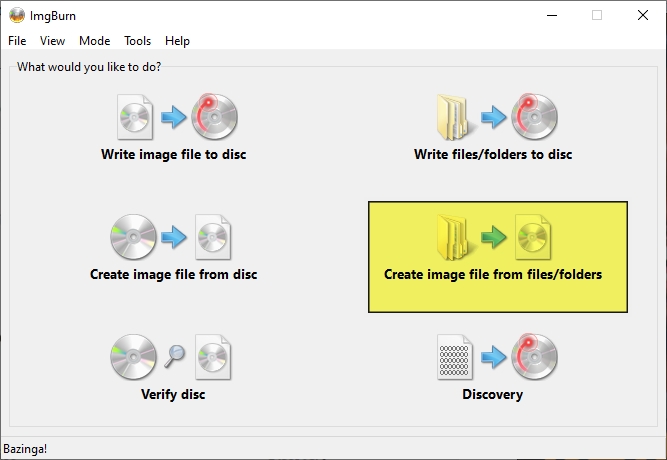Click the blue arrow in Write image file to disc
The height and width of the screenshot is (460, 667).
coord(174,117)
